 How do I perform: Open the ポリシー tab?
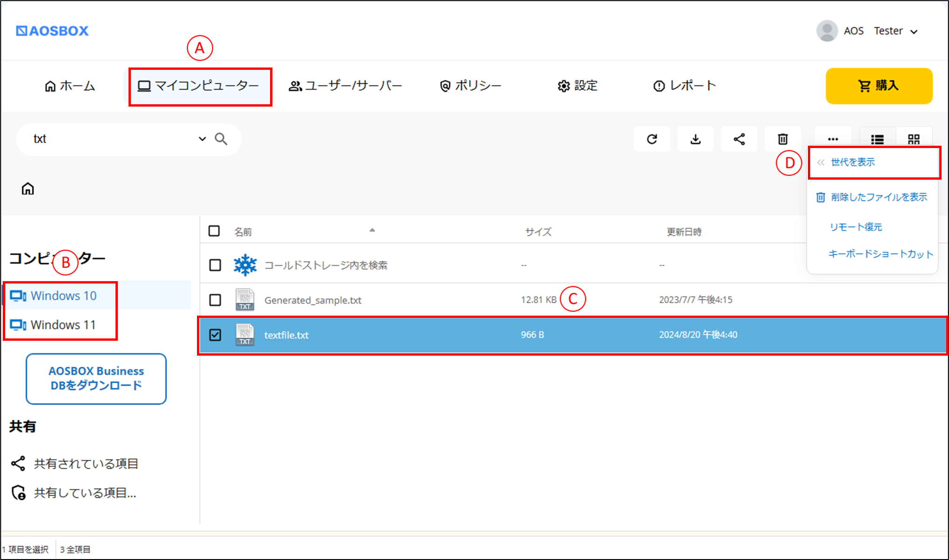click(470, 86)
